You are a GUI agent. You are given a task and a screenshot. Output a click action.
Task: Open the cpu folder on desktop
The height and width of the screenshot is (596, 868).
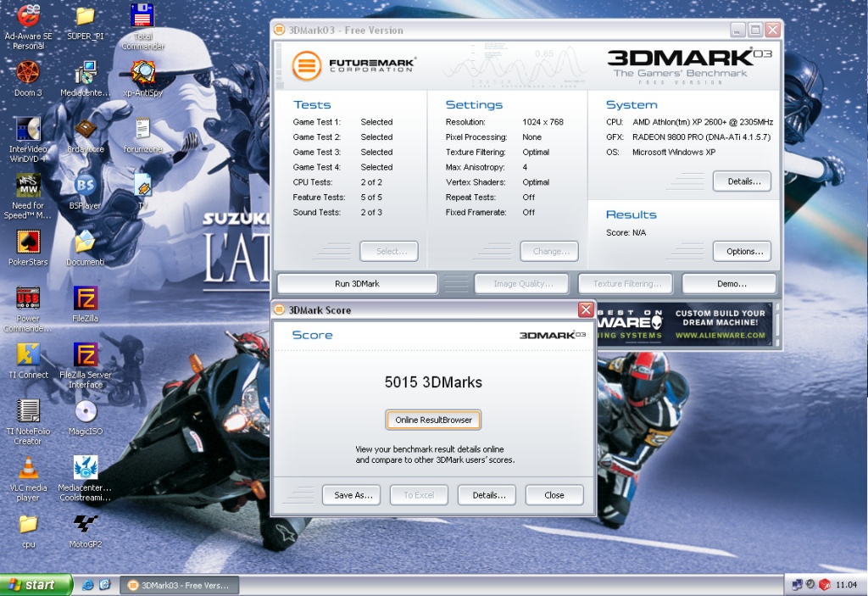coord(28,525)
